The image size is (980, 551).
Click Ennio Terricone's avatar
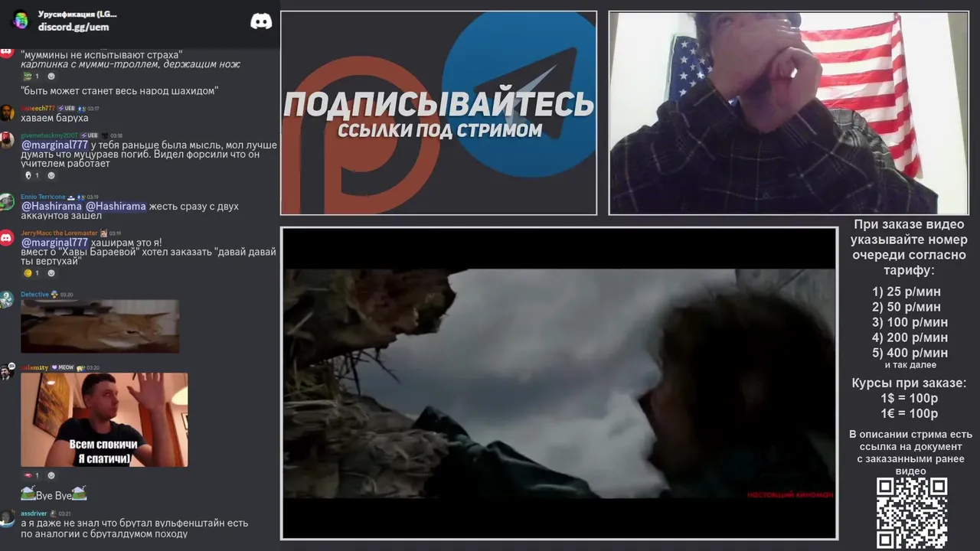[7, 201]
